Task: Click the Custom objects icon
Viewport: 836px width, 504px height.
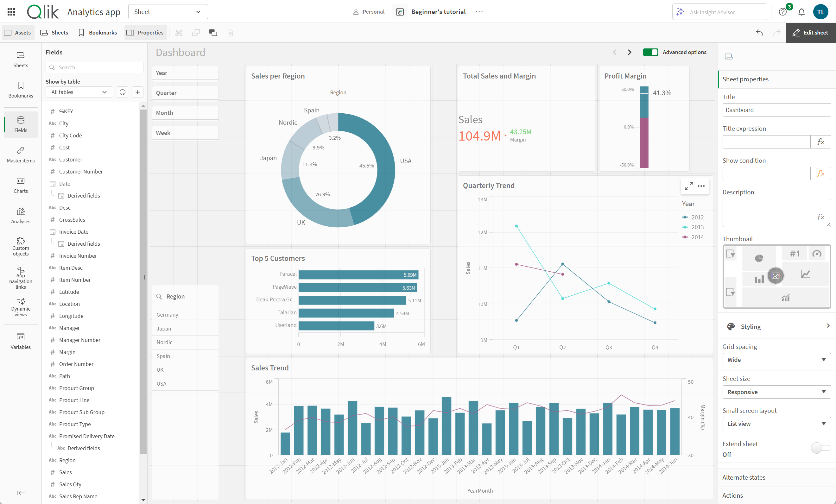Action: click(x=20, y=247)
